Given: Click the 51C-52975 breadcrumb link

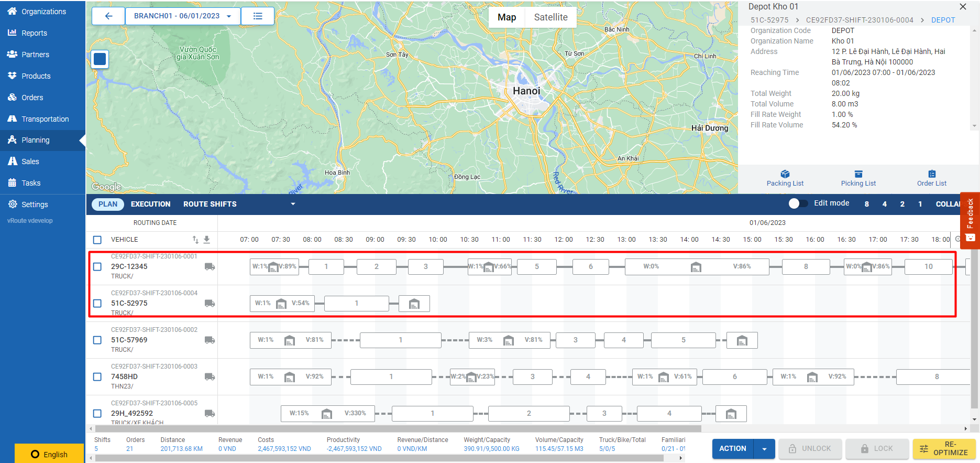Looking at the screenshot, I should 769,20.
